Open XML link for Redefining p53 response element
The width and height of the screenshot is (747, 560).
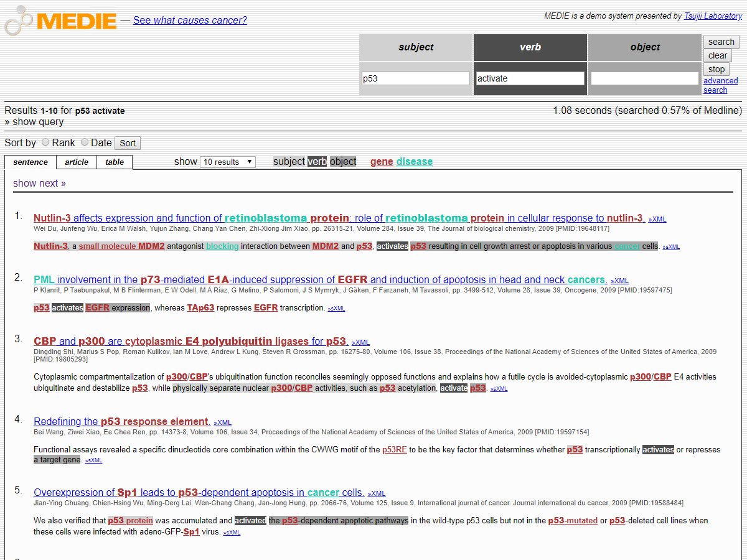tap(222, 423)
